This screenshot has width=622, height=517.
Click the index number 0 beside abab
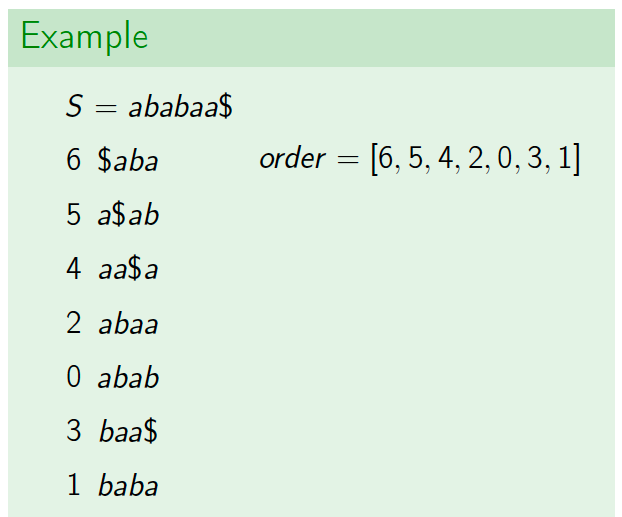point(74,377)
